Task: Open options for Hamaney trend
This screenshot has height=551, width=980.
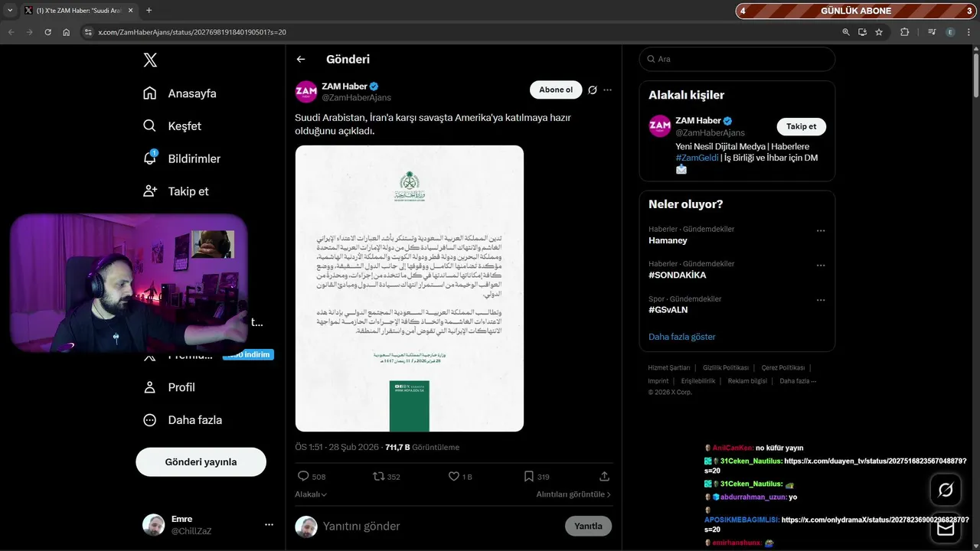Action: pos(821,230)
